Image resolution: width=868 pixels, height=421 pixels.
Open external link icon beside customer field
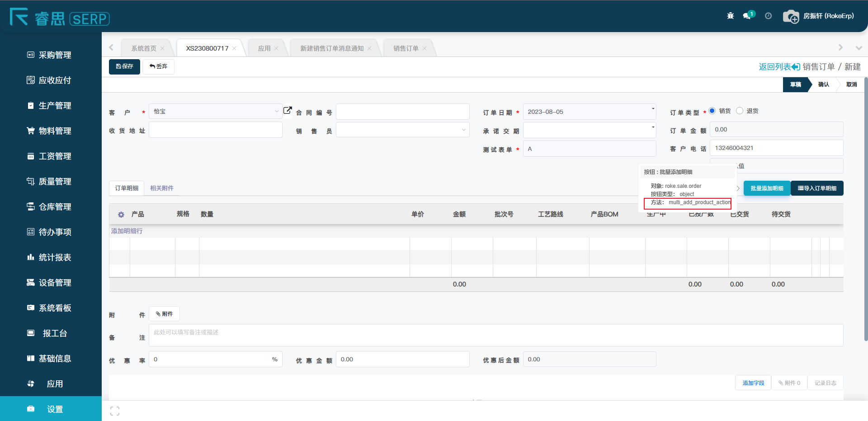click(288, 111)
